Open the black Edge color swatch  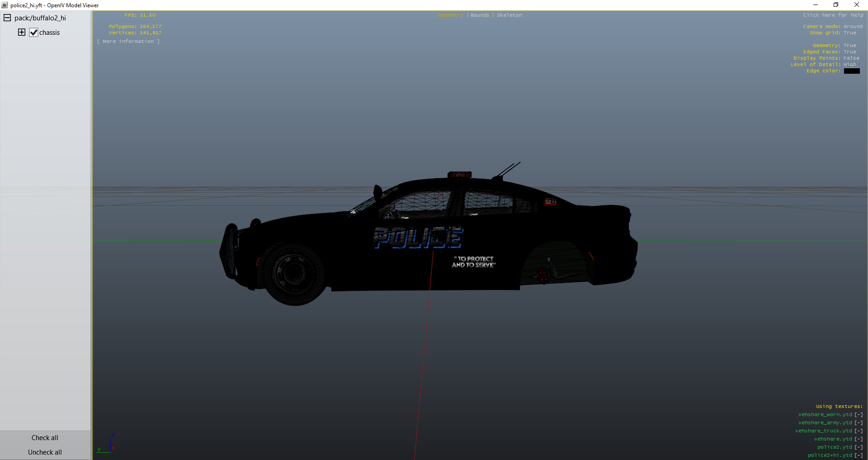pos(852,71)
